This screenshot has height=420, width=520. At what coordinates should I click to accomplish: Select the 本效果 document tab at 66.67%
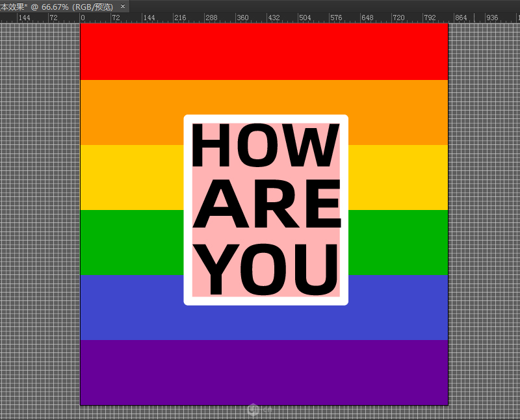58,6
